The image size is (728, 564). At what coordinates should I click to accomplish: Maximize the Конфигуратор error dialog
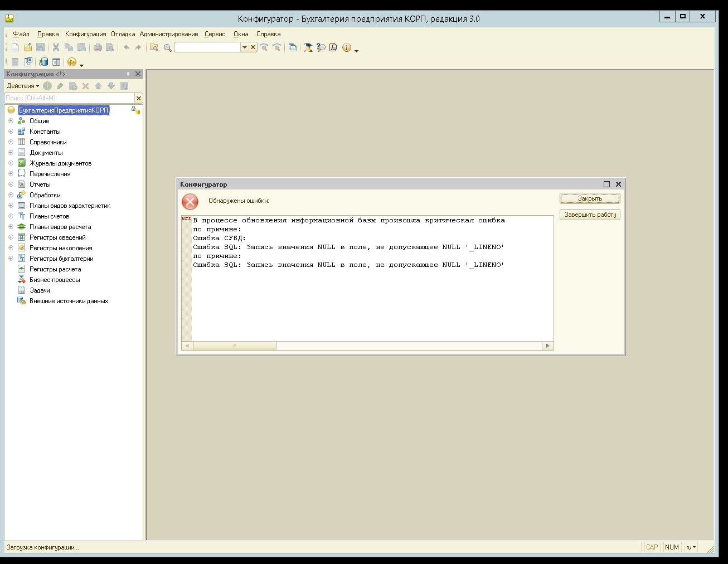coord(606,184)
